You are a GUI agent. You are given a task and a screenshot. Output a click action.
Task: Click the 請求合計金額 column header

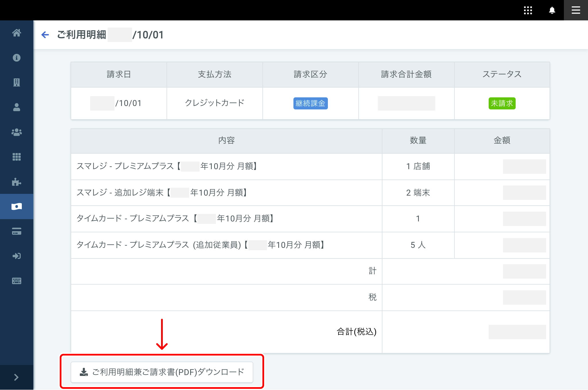click(x=406, y=74)
